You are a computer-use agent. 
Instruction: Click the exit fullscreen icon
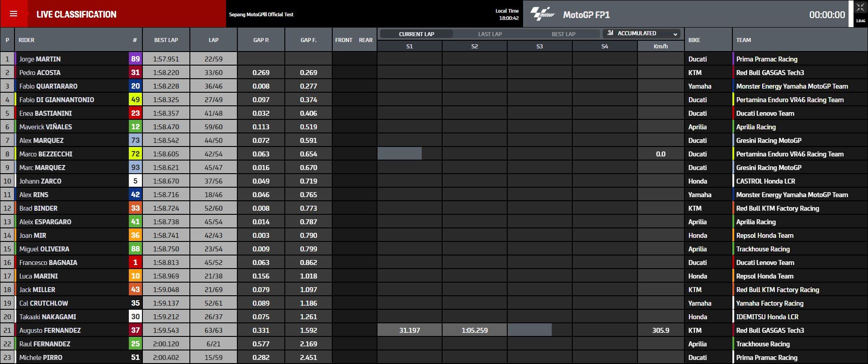tap(860, 8)
